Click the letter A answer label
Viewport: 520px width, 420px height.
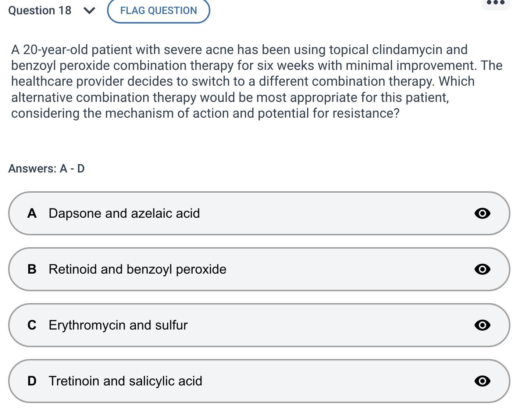(x=32, y=213)
